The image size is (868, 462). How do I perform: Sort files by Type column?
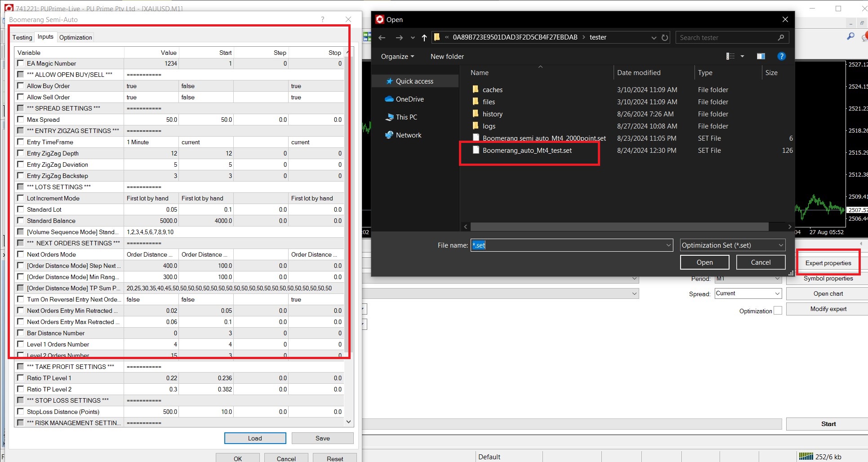(705, 73)
